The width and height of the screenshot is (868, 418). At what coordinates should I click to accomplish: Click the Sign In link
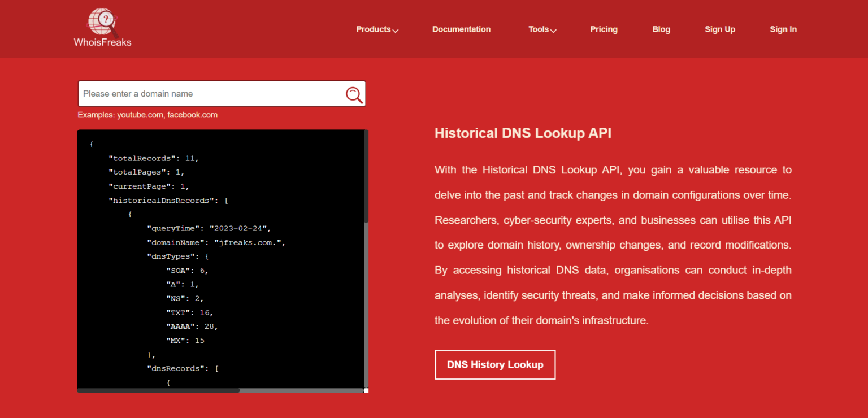pos(783,29)
